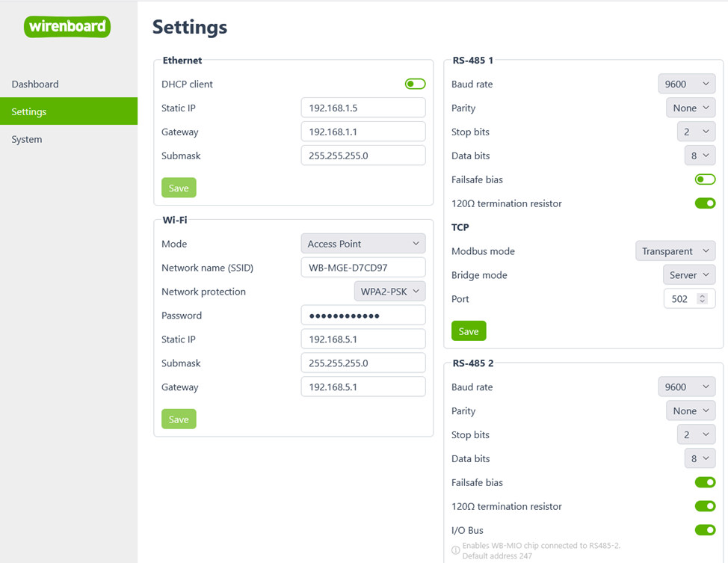
Task: Expand the Network protection dropdown
Action: (x=389, y=292)
